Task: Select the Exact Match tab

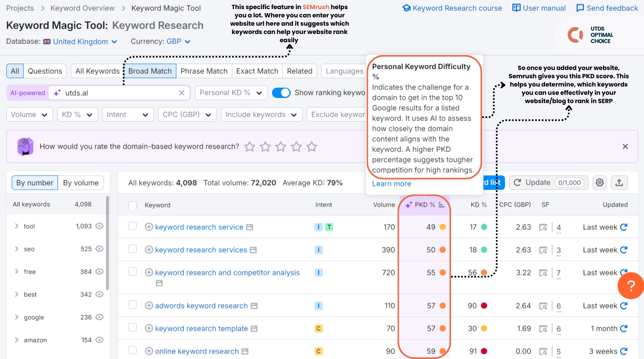Action: 257,71
